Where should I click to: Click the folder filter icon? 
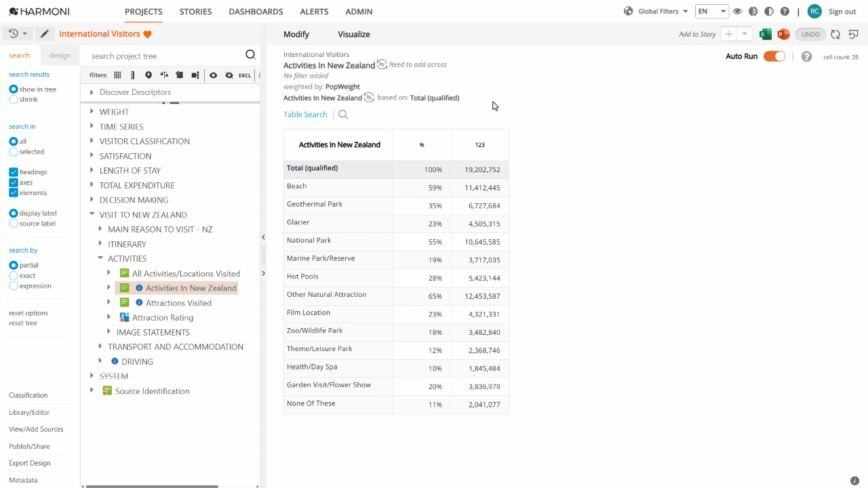click(x=180, y=75)
